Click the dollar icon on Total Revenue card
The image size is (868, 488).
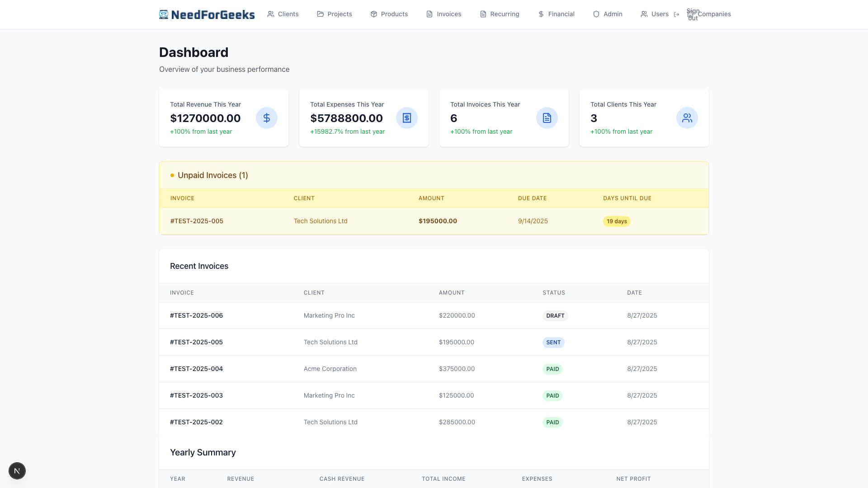[267, 117]
